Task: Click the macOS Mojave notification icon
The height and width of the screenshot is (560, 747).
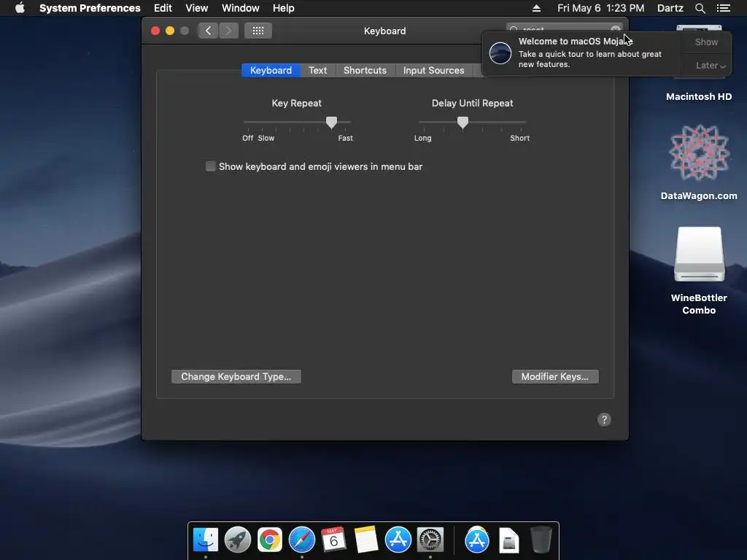Action: (x=500, y=52)
